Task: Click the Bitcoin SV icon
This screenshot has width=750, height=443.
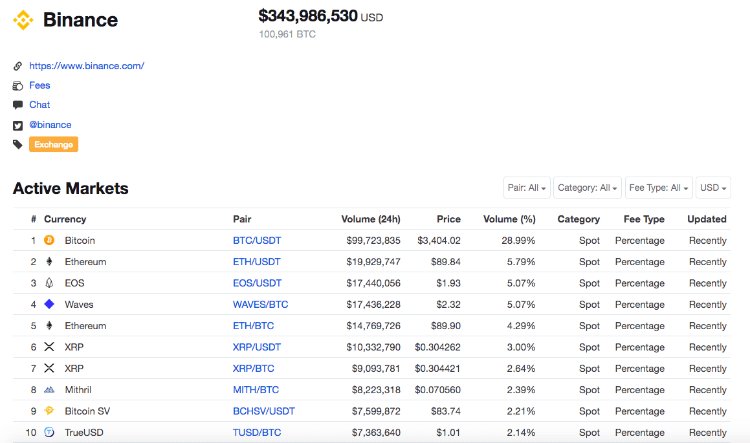Action: (x=49, y=411)
